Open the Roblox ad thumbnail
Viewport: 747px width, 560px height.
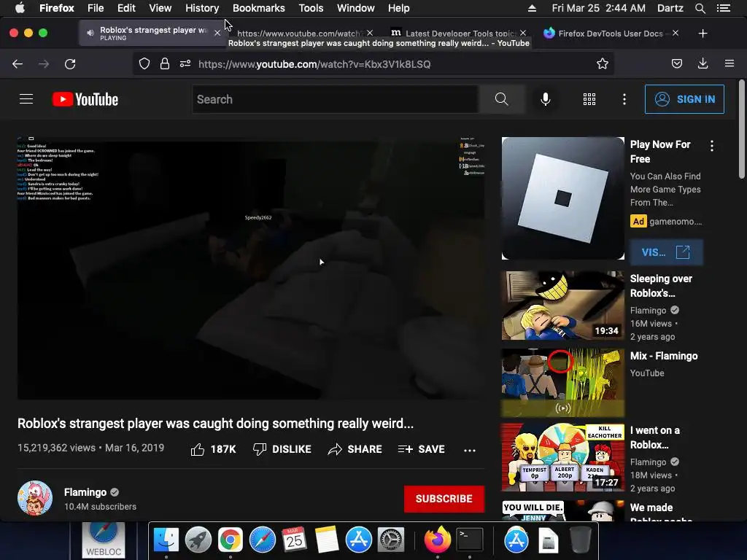[562, 198]
